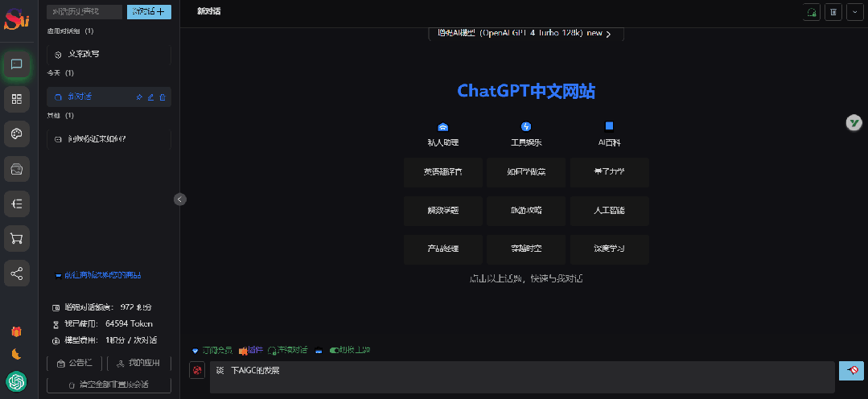Choose the 如何学做菜 topic
The image size is (868, 399).
click(526, 172)
